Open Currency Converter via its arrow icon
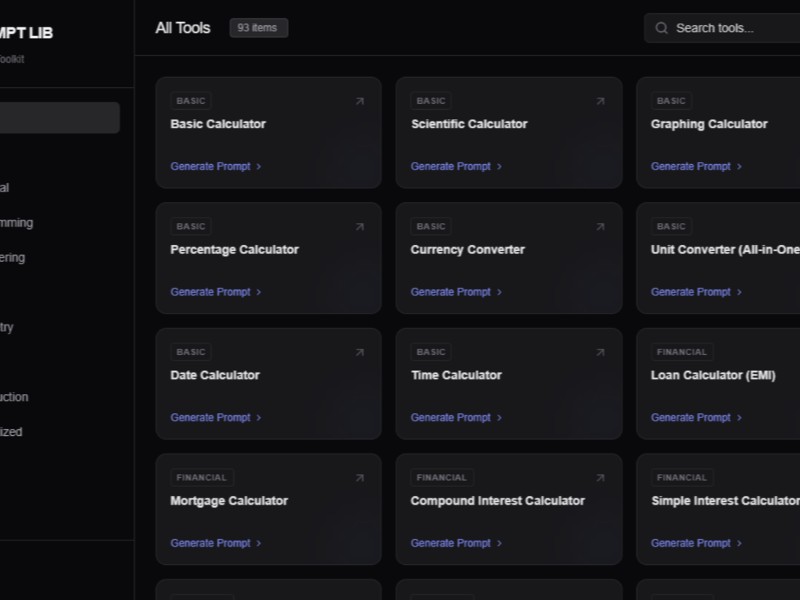This screenshot has width=800, height=600. [x=600, y=227]
